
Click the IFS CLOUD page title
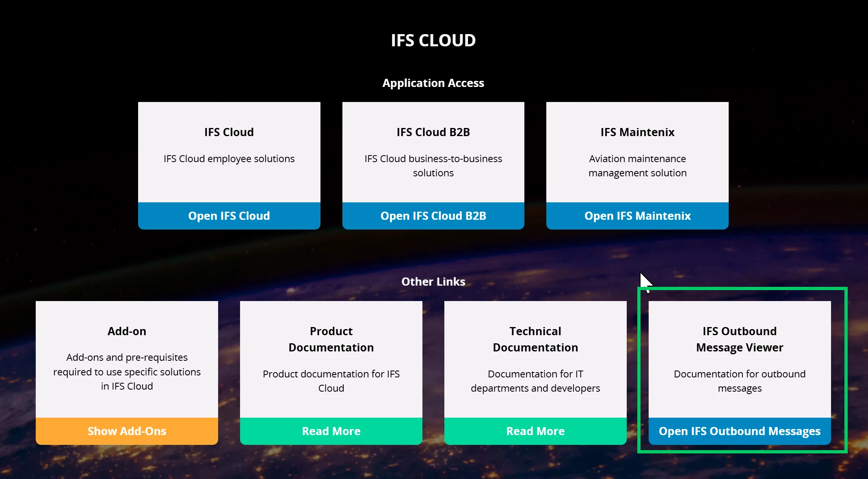(433, 40)
